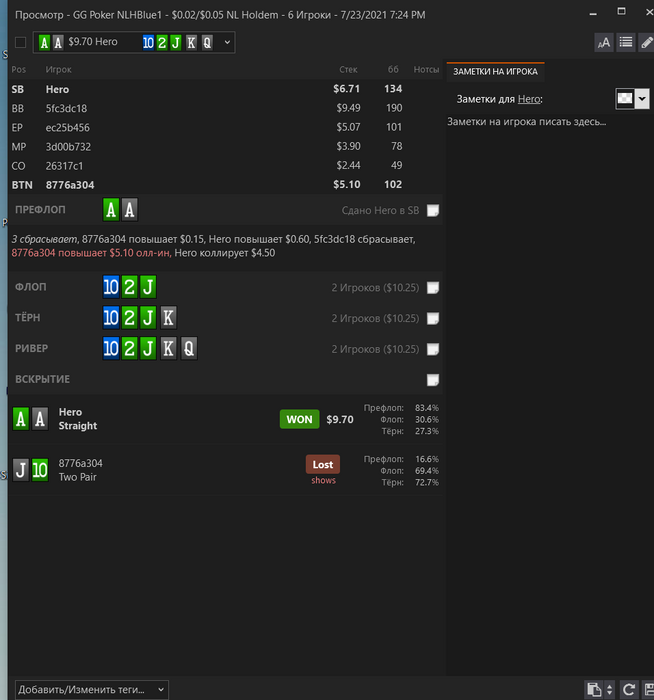Viewport: 654px width, 700px height.
Task: Open the note icon on ФЛОП row
Action: pyautogui.click(x=433, y=288)
